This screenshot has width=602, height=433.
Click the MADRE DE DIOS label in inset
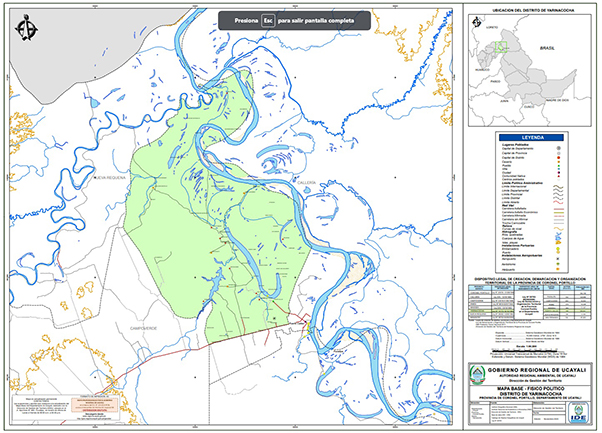click(556, 100)
